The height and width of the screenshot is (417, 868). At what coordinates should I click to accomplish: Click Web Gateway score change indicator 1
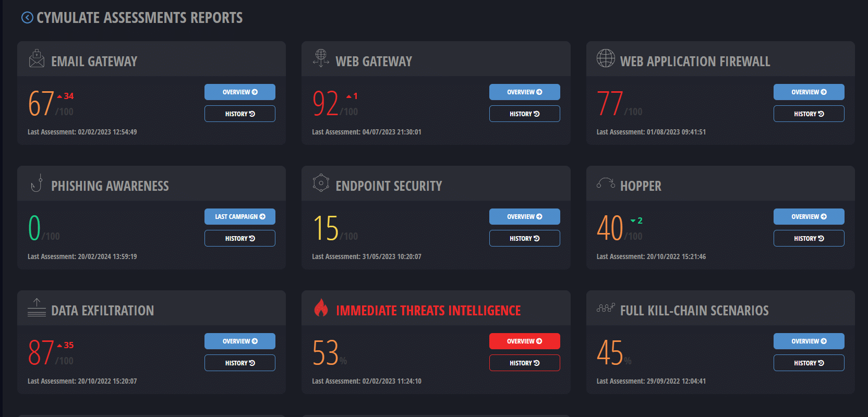(x=352, y=96)
